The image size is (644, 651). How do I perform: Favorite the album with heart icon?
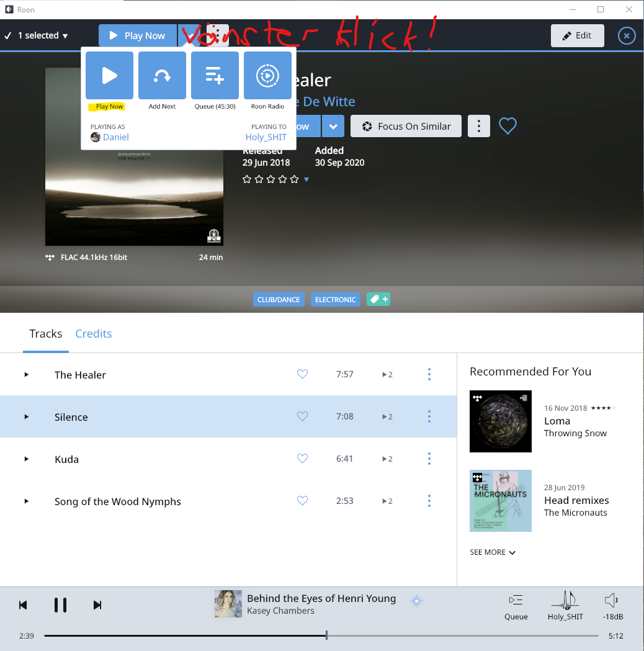508,126
